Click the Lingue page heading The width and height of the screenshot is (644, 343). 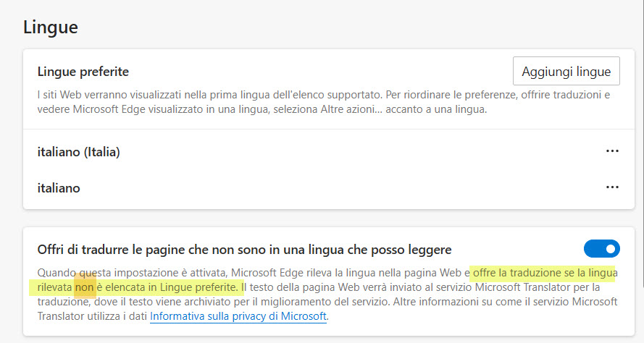51,27
